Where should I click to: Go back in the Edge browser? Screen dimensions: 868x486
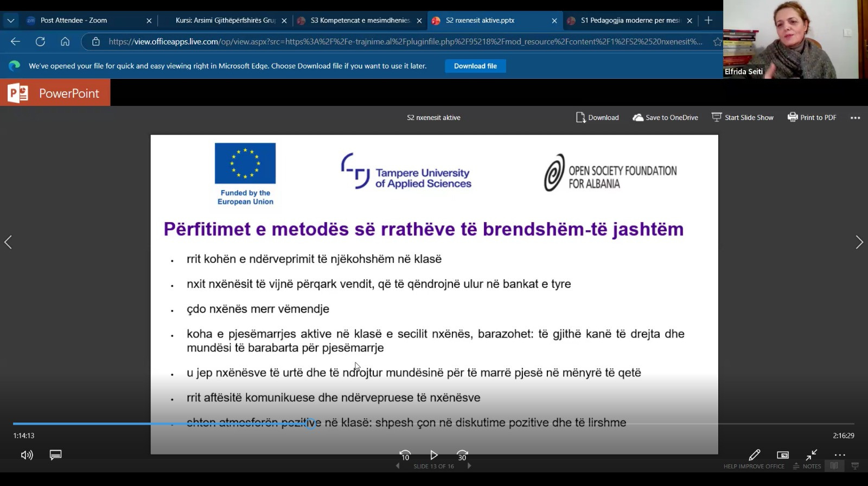pos(15,41)
